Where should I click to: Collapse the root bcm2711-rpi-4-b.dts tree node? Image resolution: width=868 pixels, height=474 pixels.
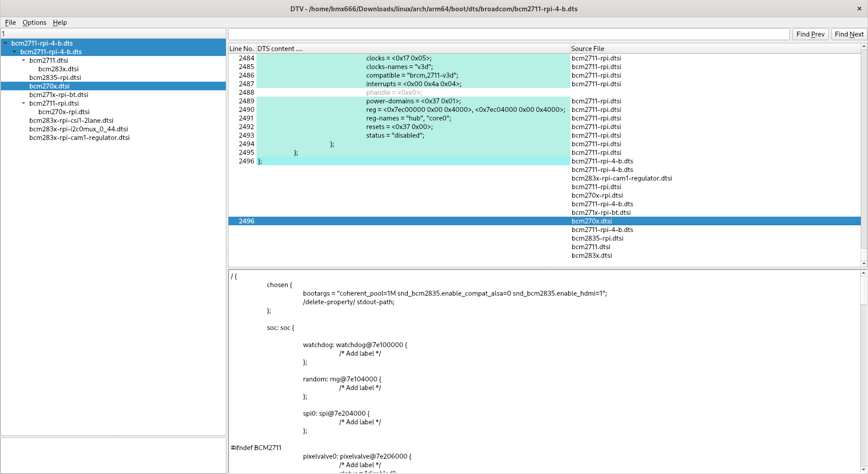click(x=5, y=43)
